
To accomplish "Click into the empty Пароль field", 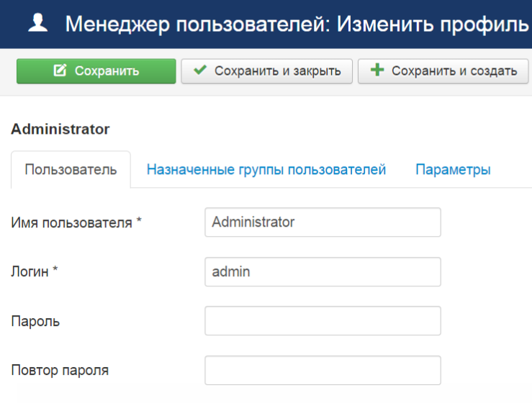I will click(x=323, y=321).
